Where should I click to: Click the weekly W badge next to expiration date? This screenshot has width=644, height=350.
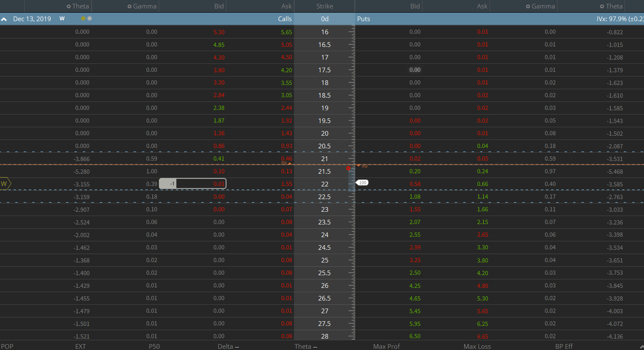pos(62,19)
